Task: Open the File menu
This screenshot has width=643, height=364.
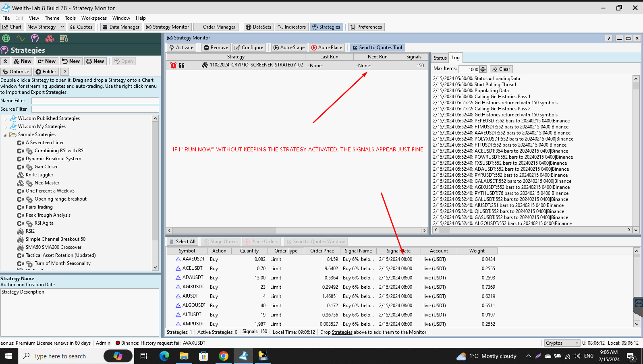Action: [x=6, y=18]
